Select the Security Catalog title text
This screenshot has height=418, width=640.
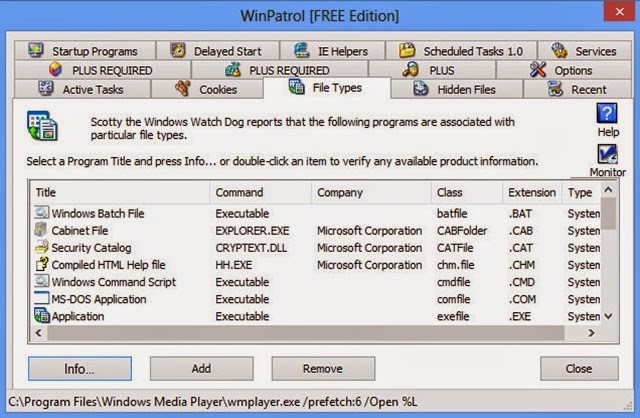coord(91,248)
